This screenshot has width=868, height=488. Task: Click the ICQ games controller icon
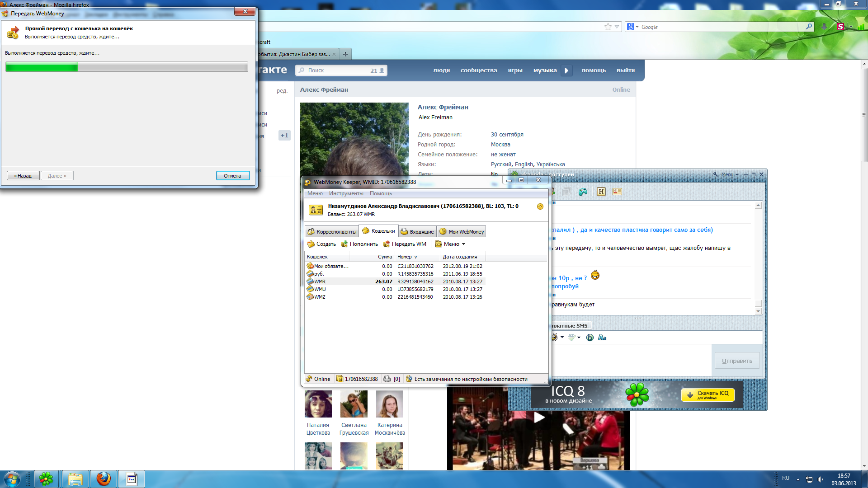[583, 192]
